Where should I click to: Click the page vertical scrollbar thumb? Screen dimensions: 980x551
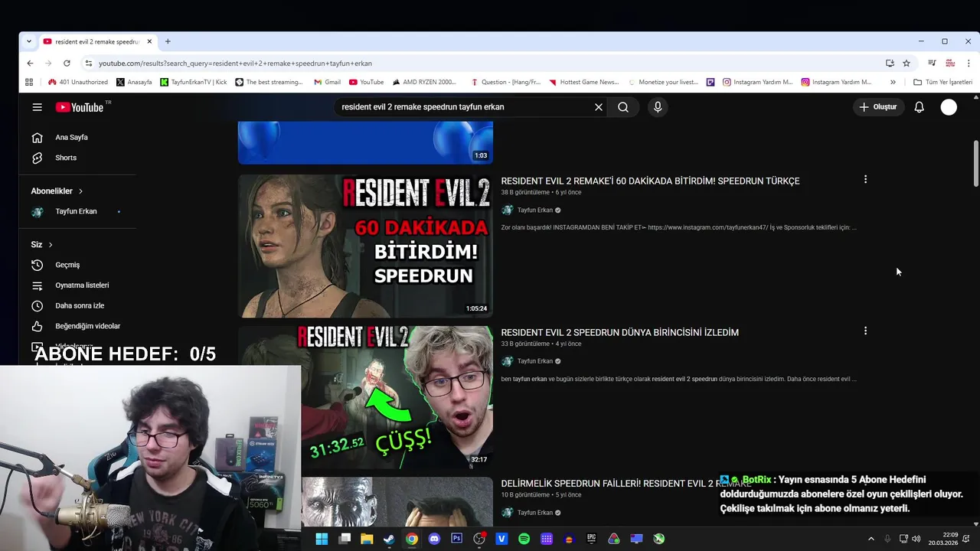click(x=975, y=163)
